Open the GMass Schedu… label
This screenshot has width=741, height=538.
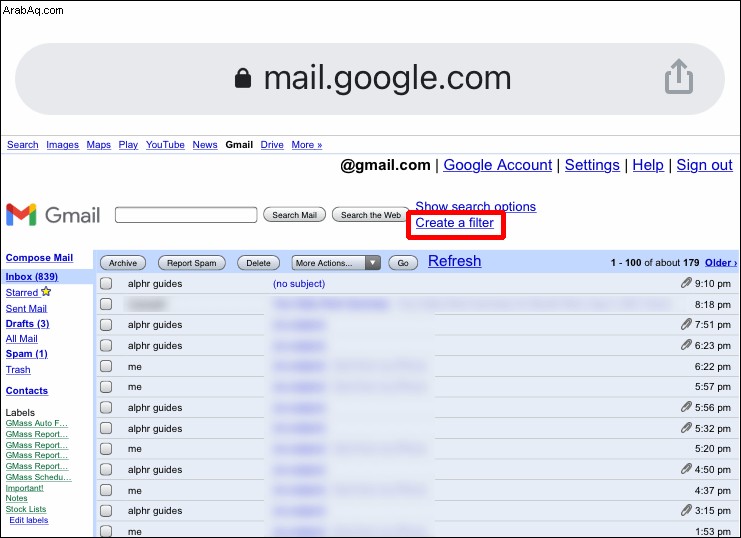pos(39,477)
